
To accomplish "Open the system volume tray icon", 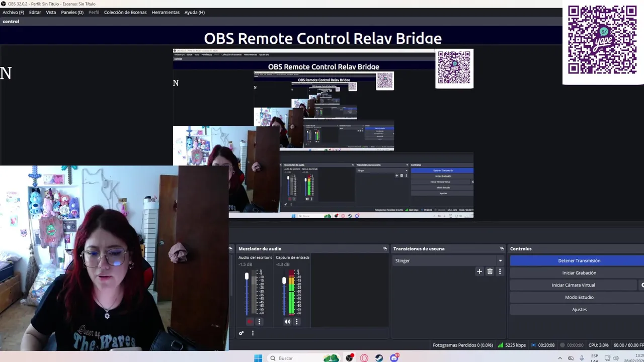I will point(615,358).
